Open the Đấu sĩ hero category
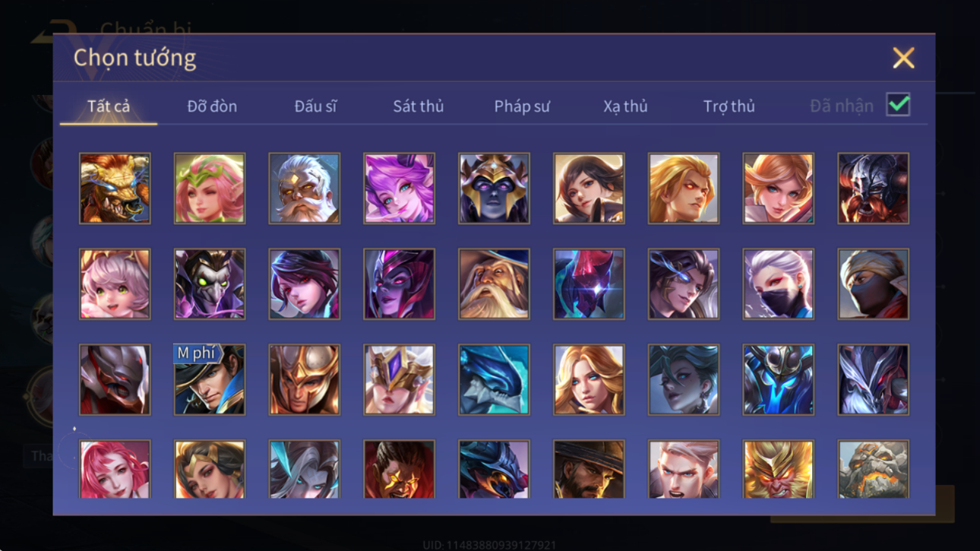The width and height of the screenshot is (980, 551). click(315, 106)
